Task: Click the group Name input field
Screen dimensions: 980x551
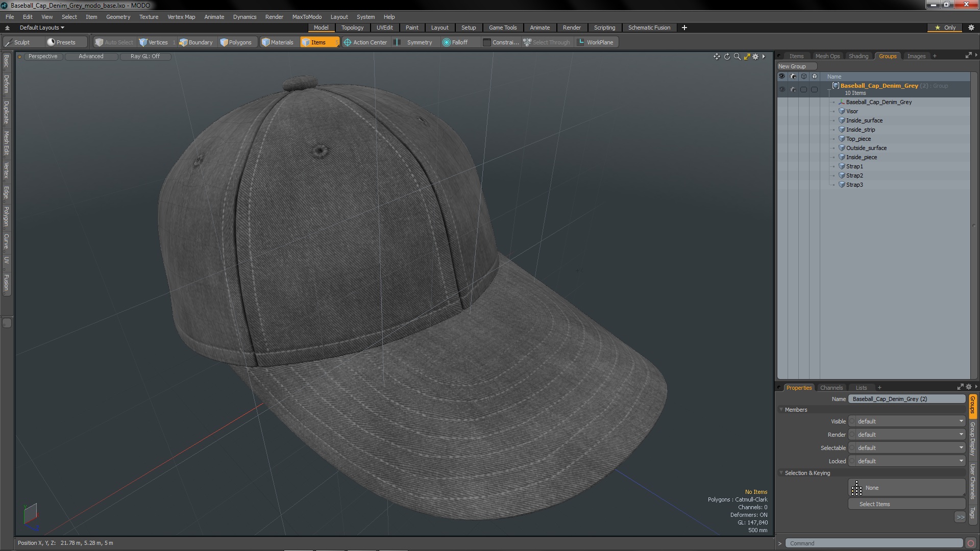Action: click(x=906, y=399)
